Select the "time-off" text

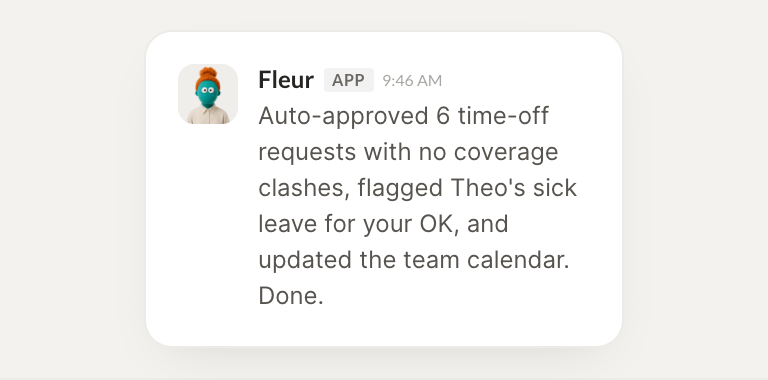point(503,116)
